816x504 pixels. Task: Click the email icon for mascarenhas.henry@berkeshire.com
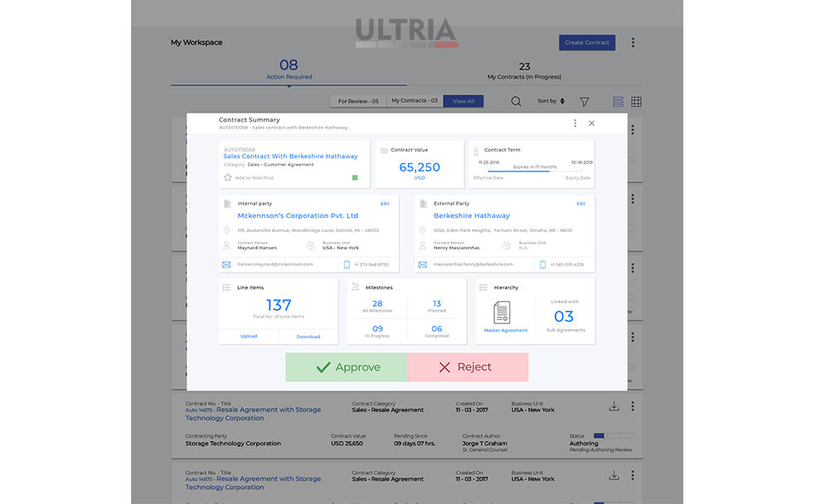click(423, 264)
